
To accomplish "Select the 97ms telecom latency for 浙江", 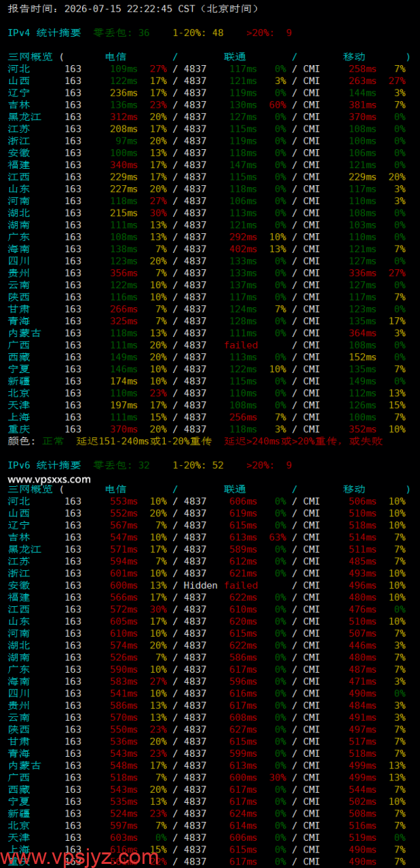I will [126, 141].
